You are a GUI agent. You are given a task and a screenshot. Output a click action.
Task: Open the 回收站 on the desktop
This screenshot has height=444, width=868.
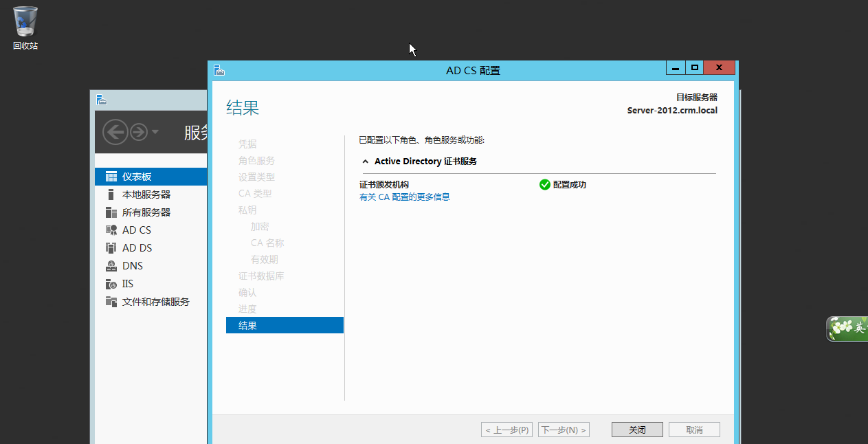(x=24, y=21)
